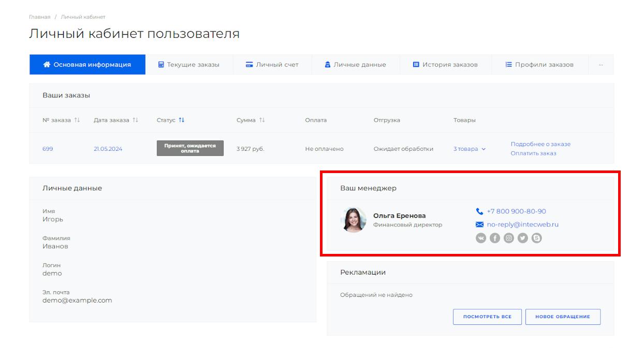Open the manager's Instagram icon
The image size is (644, 357).
point(509,238)
